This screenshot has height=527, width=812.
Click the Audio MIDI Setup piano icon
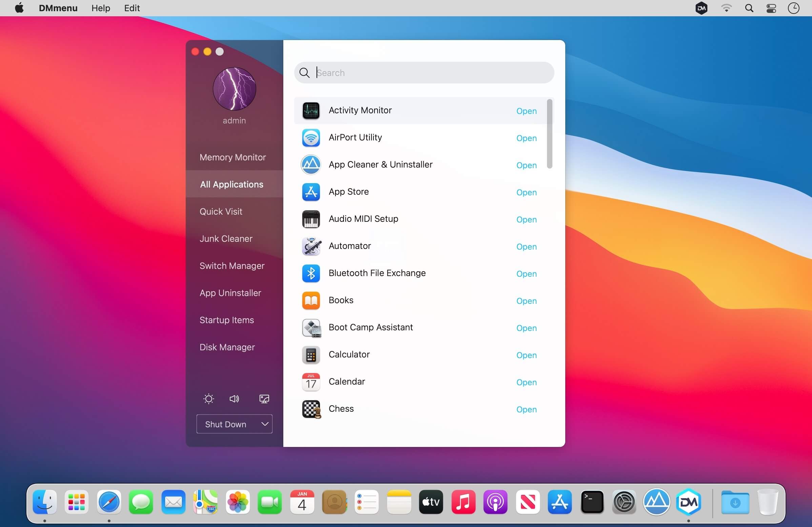[x=311, y=219]
